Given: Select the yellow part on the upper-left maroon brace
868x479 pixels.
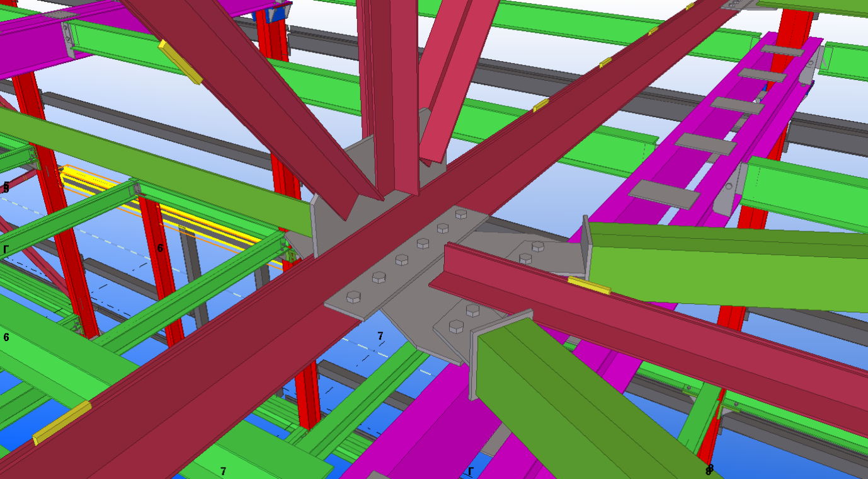Looking at the screenshot, I should click(x=180, y=62).
